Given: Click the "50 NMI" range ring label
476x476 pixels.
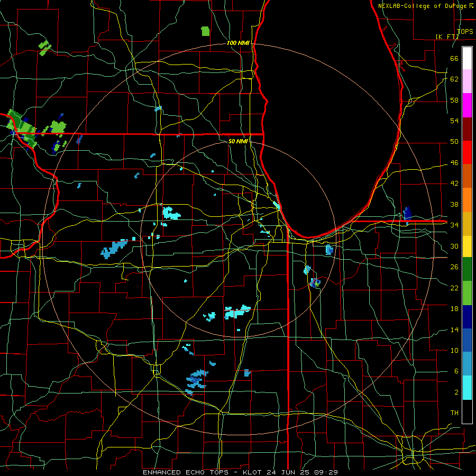Looking at the screenshot, I should click(238, 141).
